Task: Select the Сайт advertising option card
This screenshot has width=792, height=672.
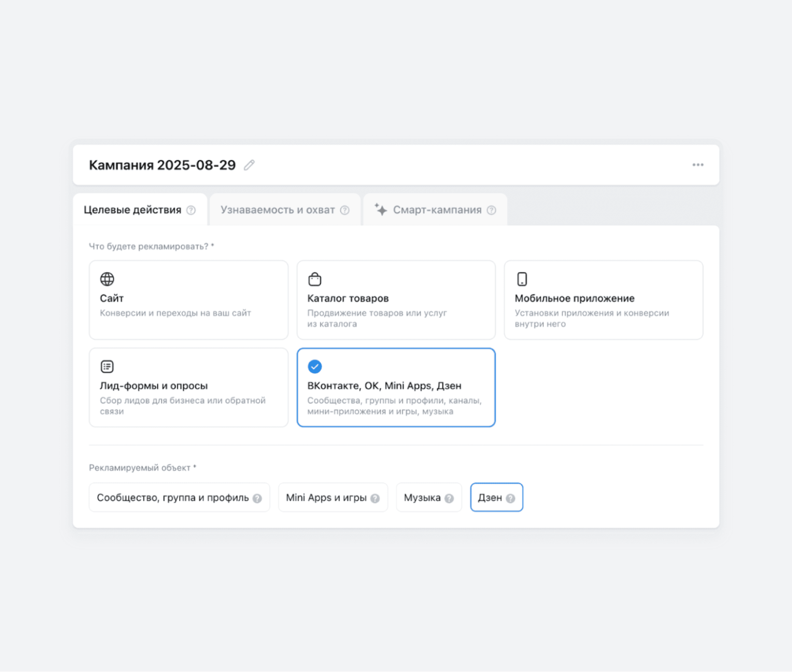Action: 189,300
